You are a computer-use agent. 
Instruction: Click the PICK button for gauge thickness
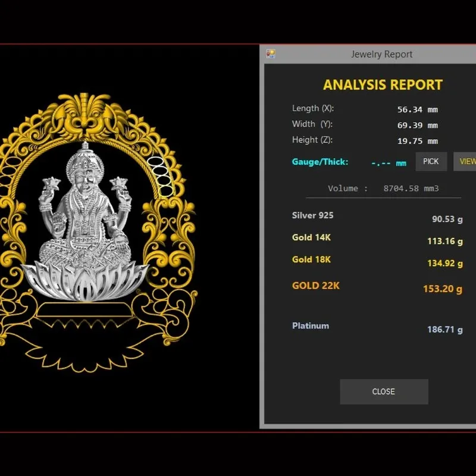click(x=431, y=161)
